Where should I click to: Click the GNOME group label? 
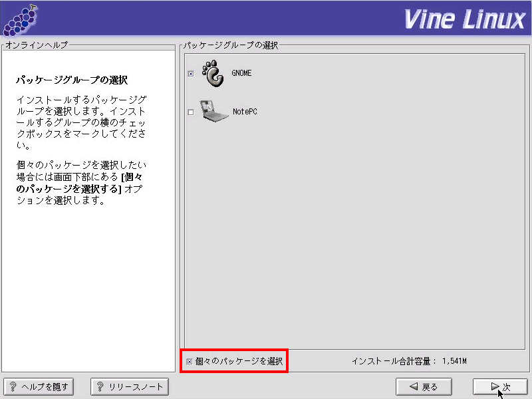(x=241, y=73)
